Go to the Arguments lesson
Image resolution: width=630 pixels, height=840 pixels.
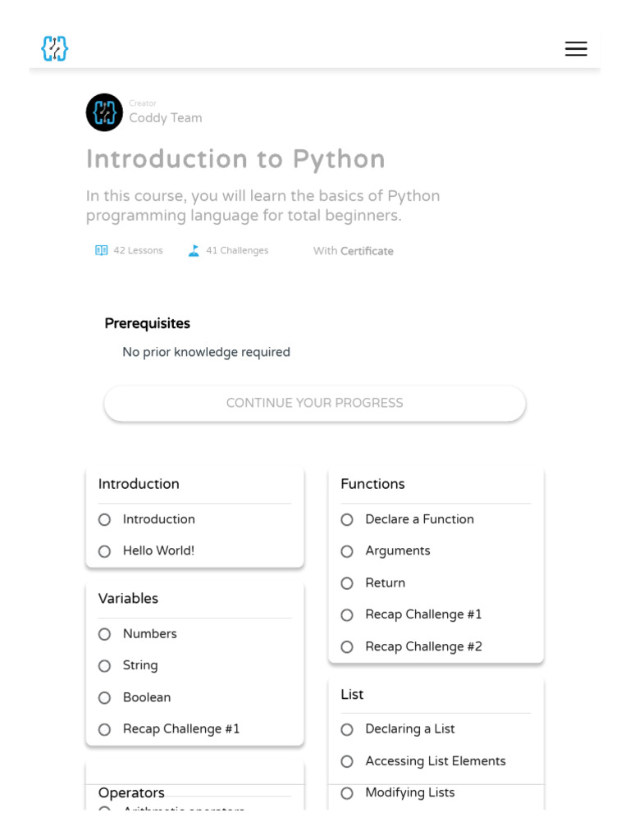[397, 551]
